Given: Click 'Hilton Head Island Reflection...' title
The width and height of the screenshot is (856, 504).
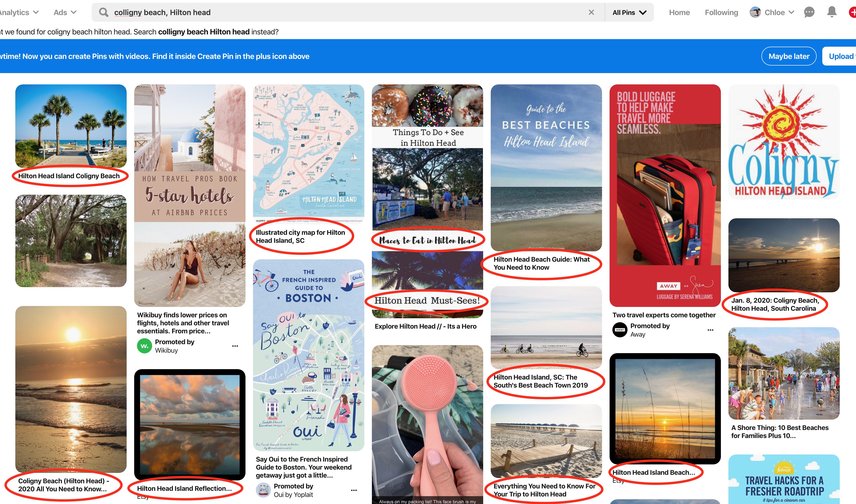Looking at the screenshot, I should tap(184, 488).
